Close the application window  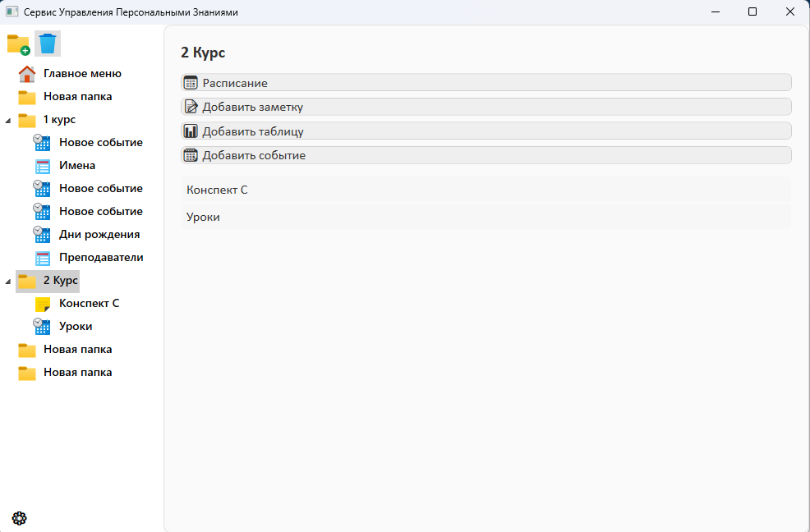789,11
